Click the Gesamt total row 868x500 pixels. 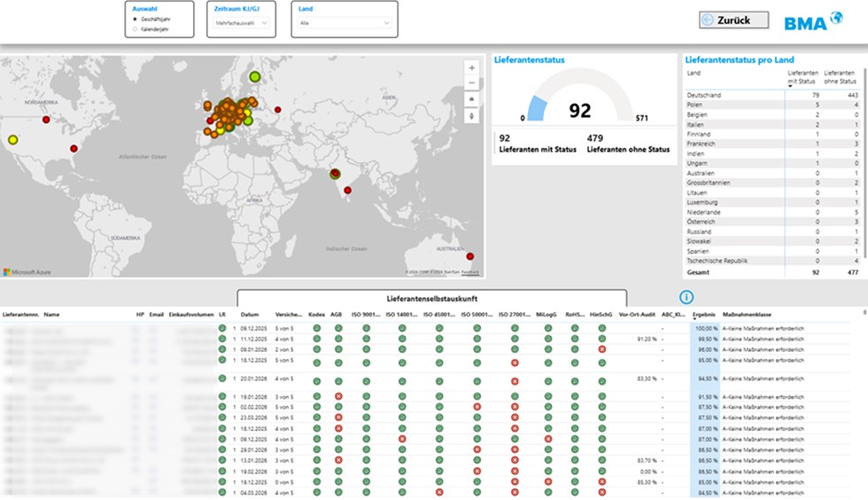click(x=772, y=272)
